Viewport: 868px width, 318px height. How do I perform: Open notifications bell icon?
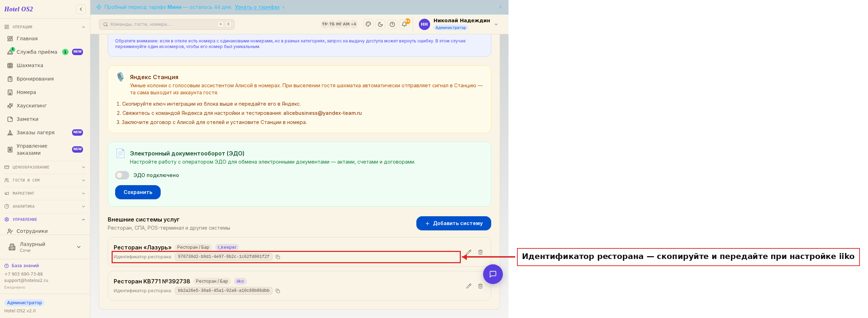pyautogui.click(x=404, y=24)
